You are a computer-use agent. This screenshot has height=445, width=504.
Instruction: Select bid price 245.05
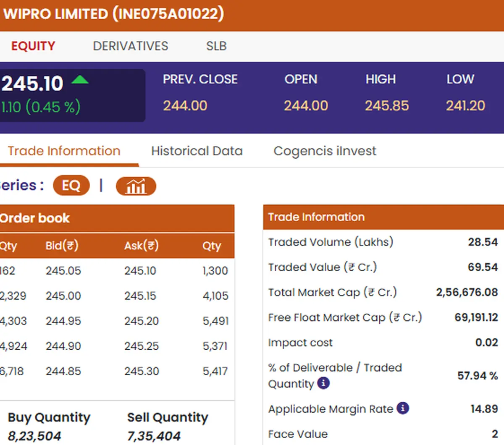(x=63, y=271)
